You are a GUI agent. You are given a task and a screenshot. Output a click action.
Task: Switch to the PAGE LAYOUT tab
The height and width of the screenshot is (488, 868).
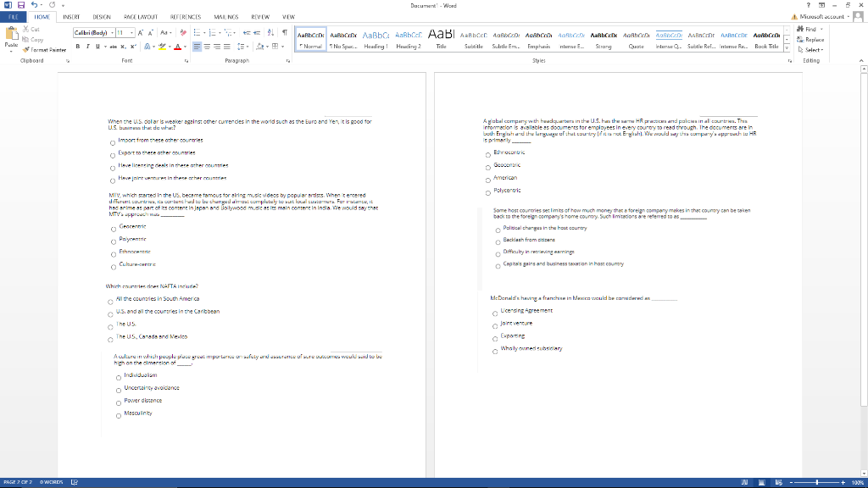point(141,17)
